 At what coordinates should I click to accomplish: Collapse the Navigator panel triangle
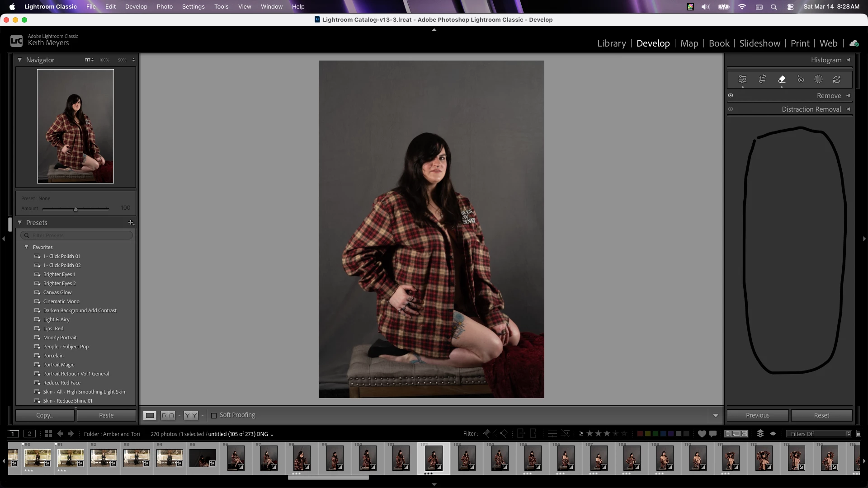click(19, 60)
